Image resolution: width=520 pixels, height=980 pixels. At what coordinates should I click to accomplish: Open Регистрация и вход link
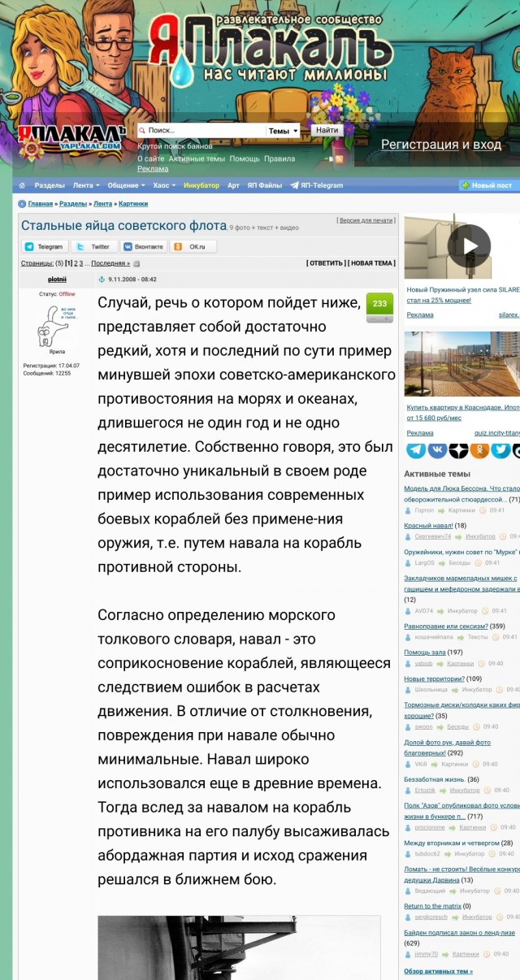coord(441,144)
